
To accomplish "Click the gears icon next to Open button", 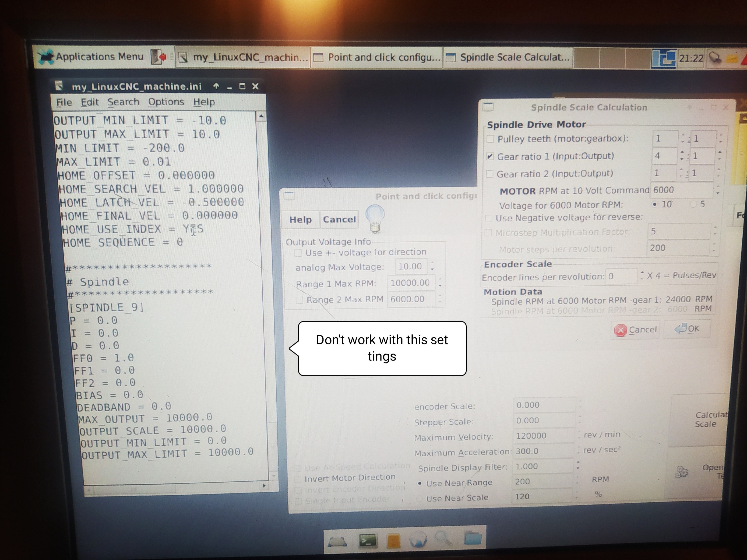I will (681, 472).
